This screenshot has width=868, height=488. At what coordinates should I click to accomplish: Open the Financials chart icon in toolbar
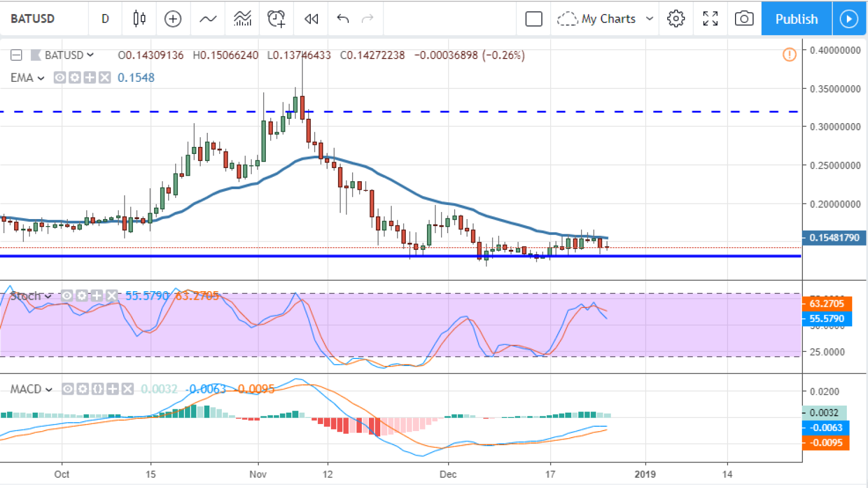pyautogui.click(x=242, y=19)
